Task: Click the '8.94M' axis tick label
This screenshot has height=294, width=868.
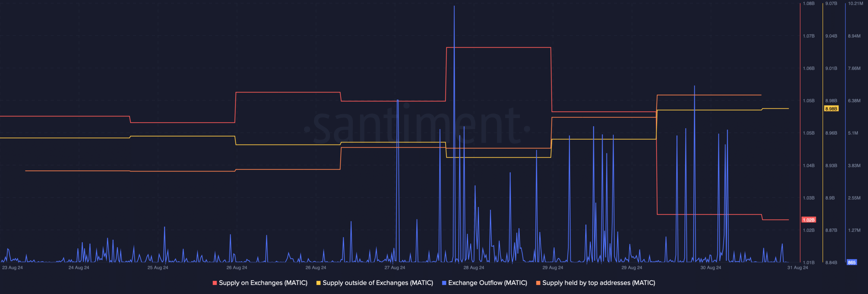Action: coord(854,36)
